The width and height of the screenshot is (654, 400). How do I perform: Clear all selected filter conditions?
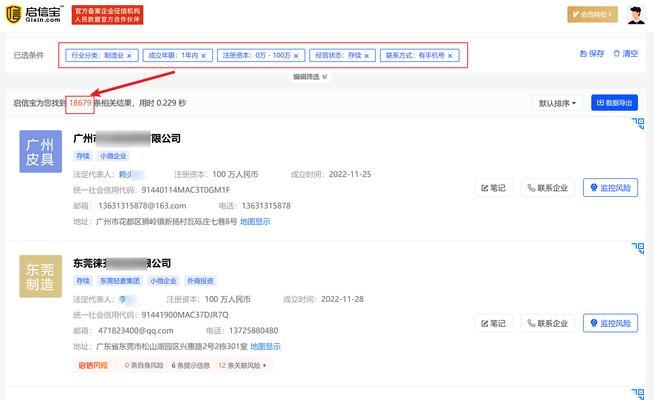626,53
